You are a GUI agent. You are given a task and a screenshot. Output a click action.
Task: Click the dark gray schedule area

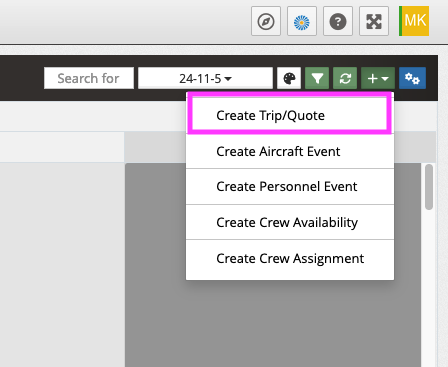pos(273,322)
